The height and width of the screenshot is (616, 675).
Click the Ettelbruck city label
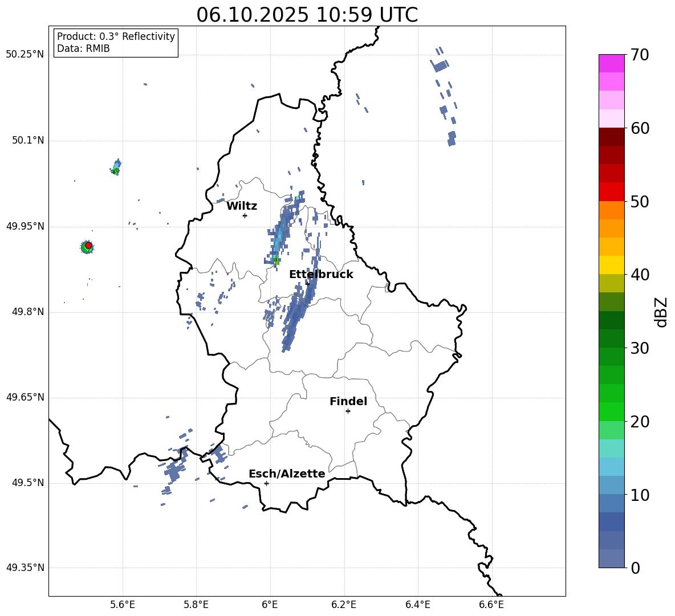tap(321, 275)
